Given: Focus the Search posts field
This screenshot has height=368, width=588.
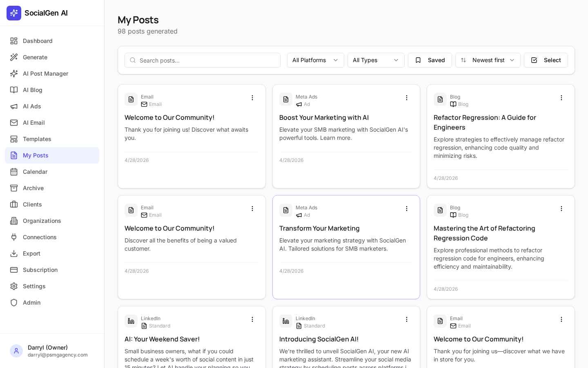Looking at the screenshot, I should (203, 60).
